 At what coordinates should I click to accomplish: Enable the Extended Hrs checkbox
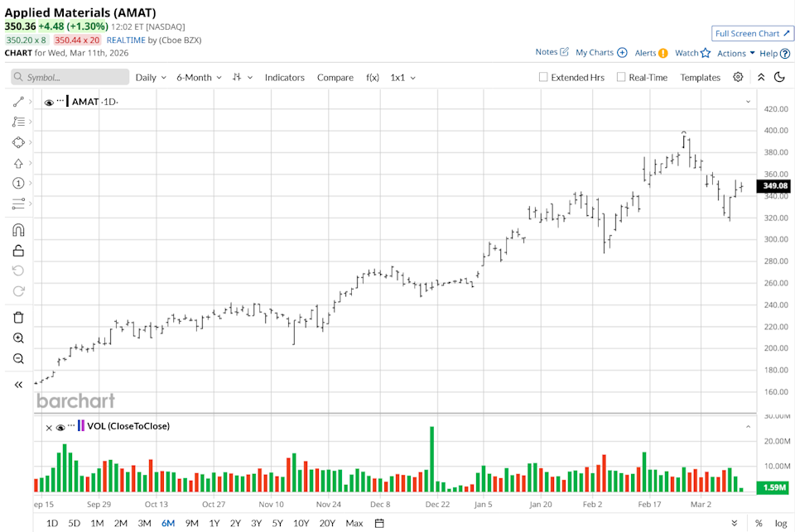click(x=543, y=77)
